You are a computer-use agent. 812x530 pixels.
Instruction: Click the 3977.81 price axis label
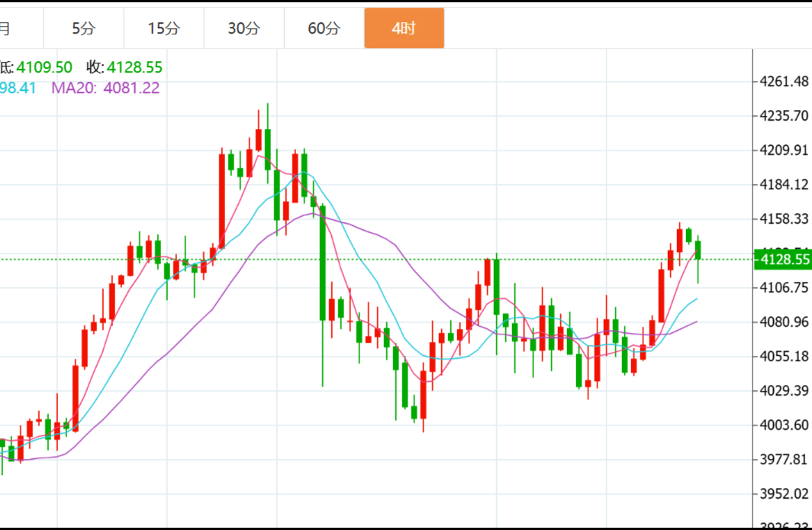784,460
